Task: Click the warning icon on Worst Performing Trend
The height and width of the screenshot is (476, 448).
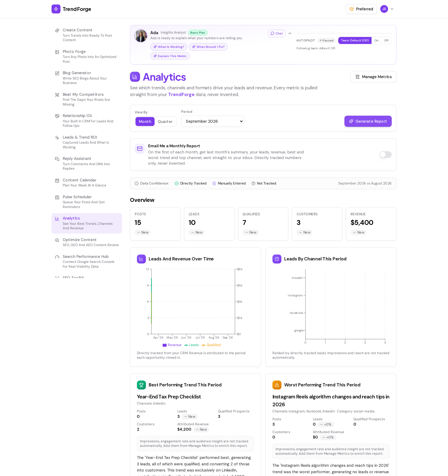Action: pos(277,385)
